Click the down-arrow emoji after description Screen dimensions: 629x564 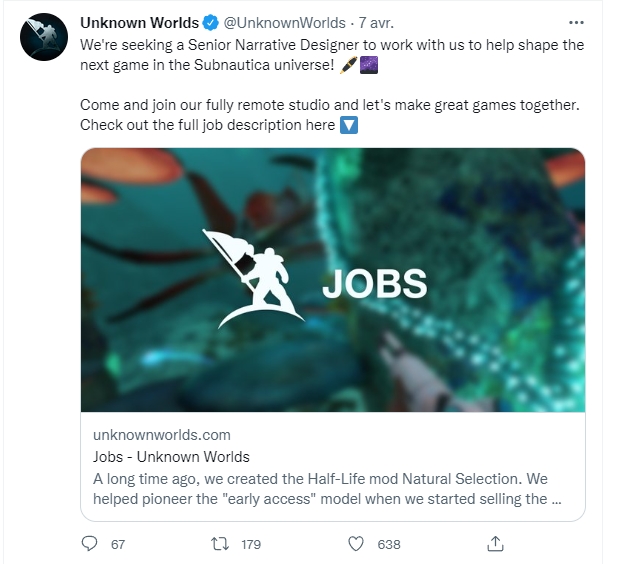(x=349, y=125)
